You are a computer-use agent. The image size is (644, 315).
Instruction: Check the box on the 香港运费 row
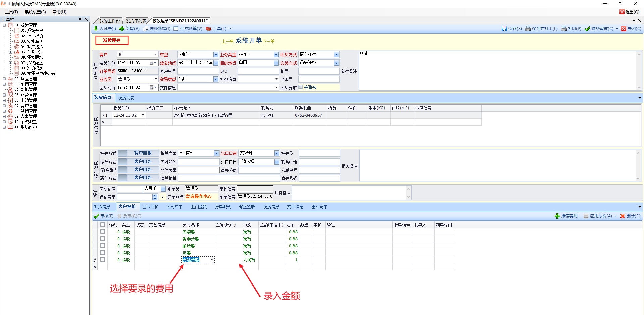click(103, 239)
